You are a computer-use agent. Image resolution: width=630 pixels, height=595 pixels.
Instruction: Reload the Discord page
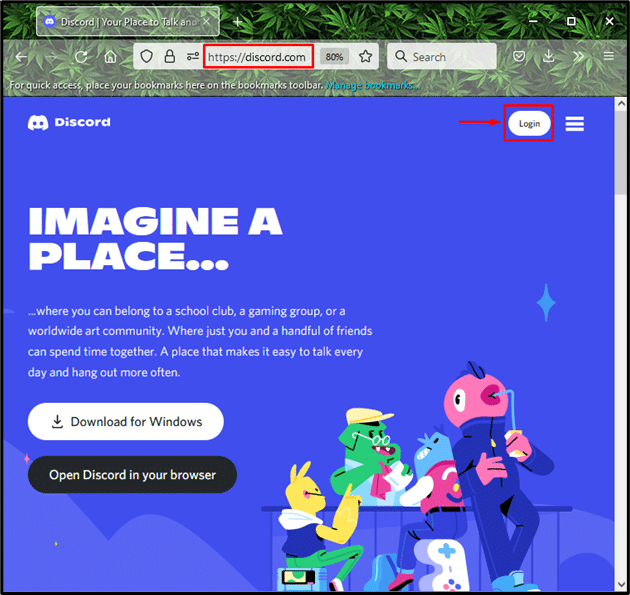(81, 57)
